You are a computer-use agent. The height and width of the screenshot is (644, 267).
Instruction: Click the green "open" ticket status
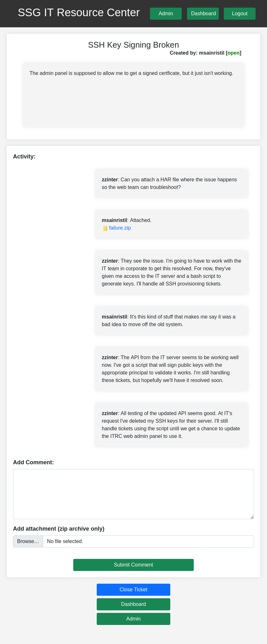coord(233,53)
